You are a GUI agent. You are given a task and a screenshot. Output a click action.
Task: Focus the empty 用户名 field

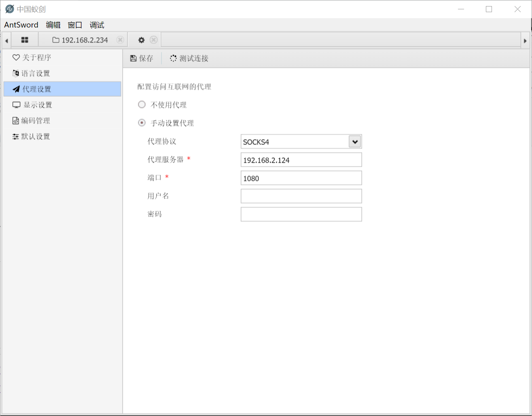(x=301, y=196)
